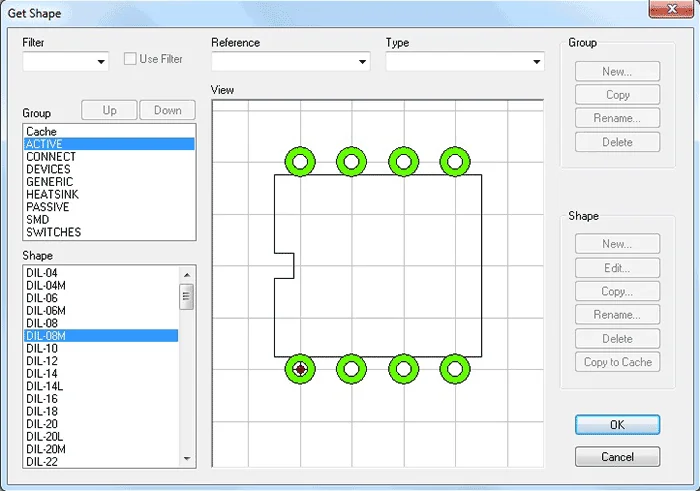Select shape DIL-10
This screenshot has width=700, height=491.
click(x=101, y=348)
